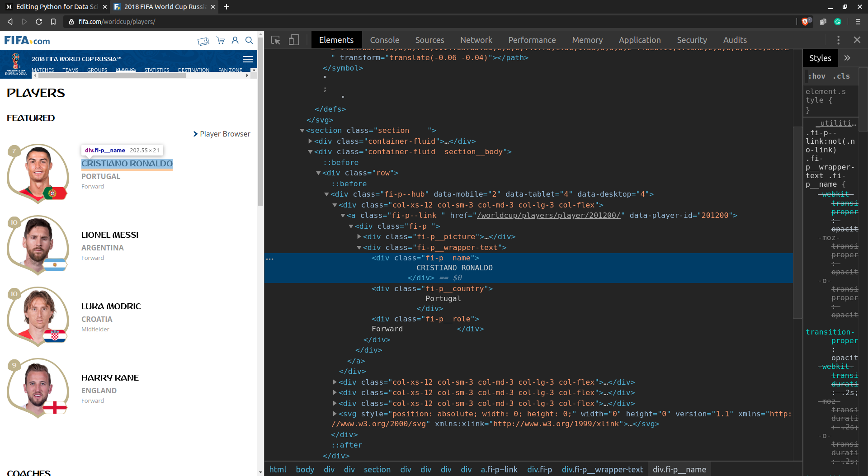
Task: Click FIFA.com logo
Action: click(27, 41)
